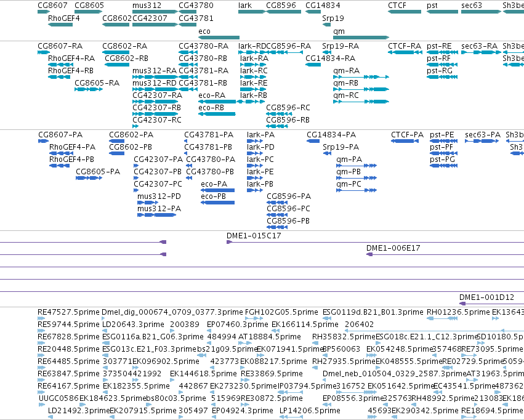Image resolution: width=524 pixels, height=420 pixels.
Task: Click the DME1-015C17 BAC label
Action: click(254, 236)
